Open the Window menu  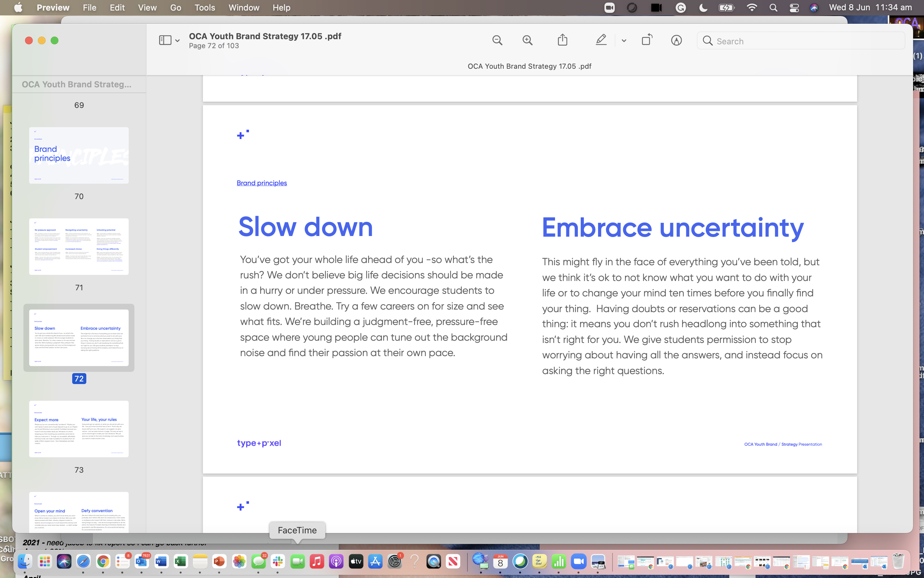tap(244, 8)
